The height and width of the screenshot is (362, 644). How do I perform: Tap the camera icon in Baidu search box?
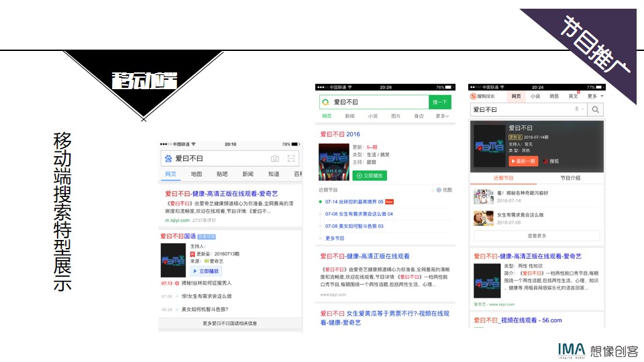click(275, 158)
